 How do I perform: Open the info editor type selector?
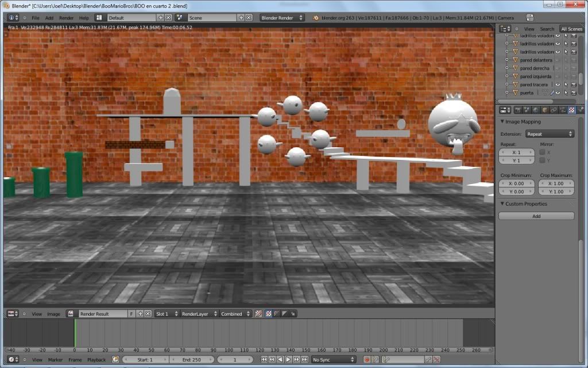pos(13,18)
